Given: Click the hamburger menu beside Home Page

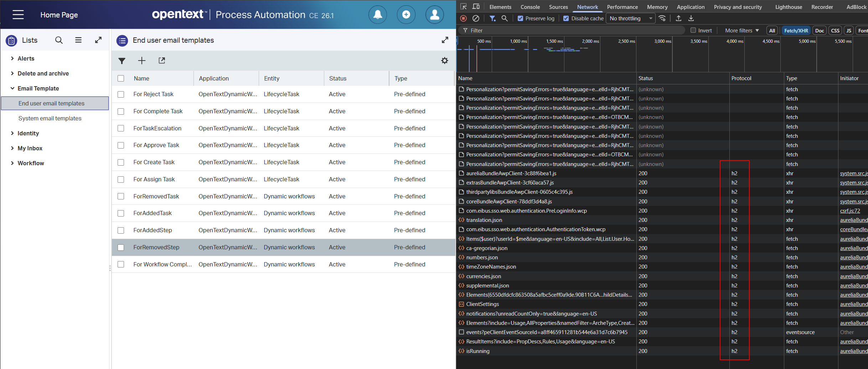Looking at the screenshot, I should click(18, 15).
